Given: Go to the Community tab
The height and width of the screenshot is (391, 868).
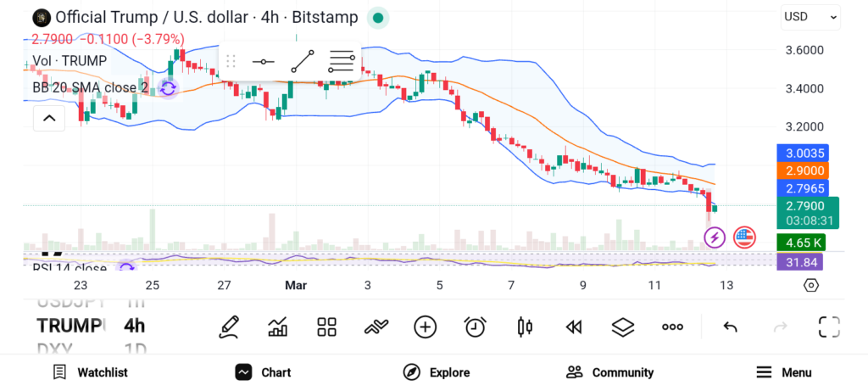Looking at the screenshot, I should pos(609,372).
